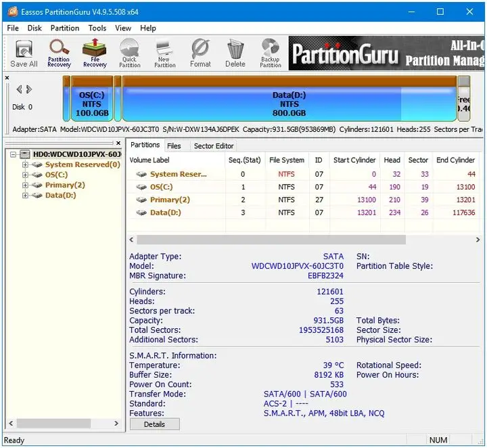Image resolution: width=487 pixels, height=448 pixels.
Task: Click the Format toolbar icon
Action: tap(200, 53)
